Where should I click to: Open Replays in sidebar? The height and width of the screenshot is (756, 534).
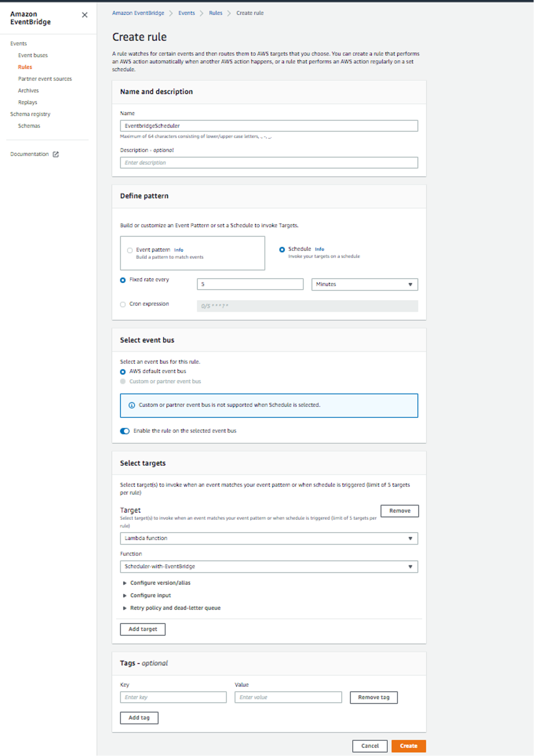pyautogui.click(x=28, y=102)
